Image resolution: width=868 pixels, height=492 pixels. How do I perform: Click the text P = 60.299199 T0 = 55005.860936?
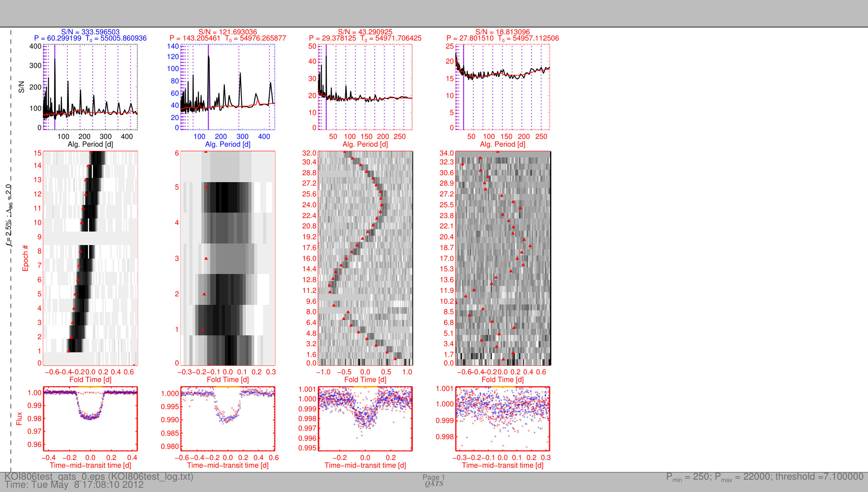tap(90, 38)
